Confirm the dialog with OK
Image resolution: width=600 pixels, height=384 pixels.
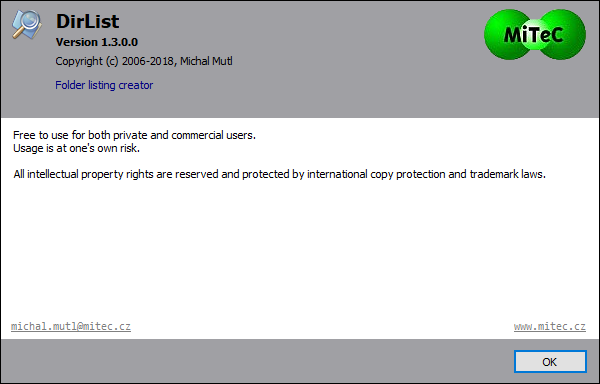tap(550, 361)
